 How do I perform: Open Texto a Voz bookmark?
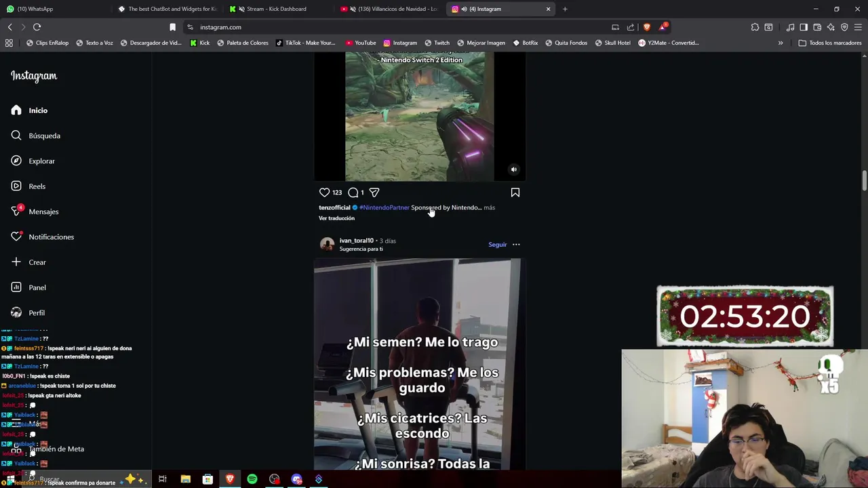(x=94, y=43)
